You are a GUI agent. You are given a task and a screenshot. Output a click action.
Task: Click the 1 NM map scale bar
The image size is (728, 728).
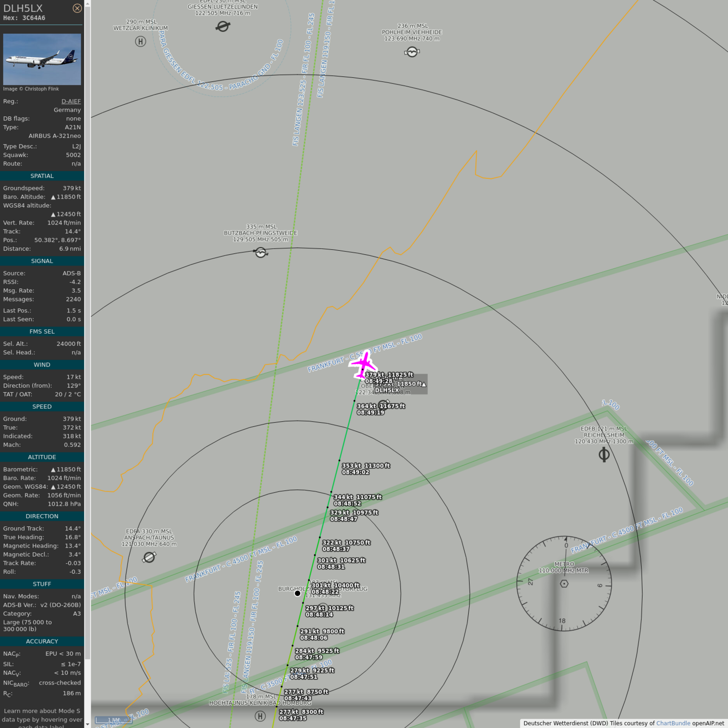pyautogui.click(x=113, y=720)
